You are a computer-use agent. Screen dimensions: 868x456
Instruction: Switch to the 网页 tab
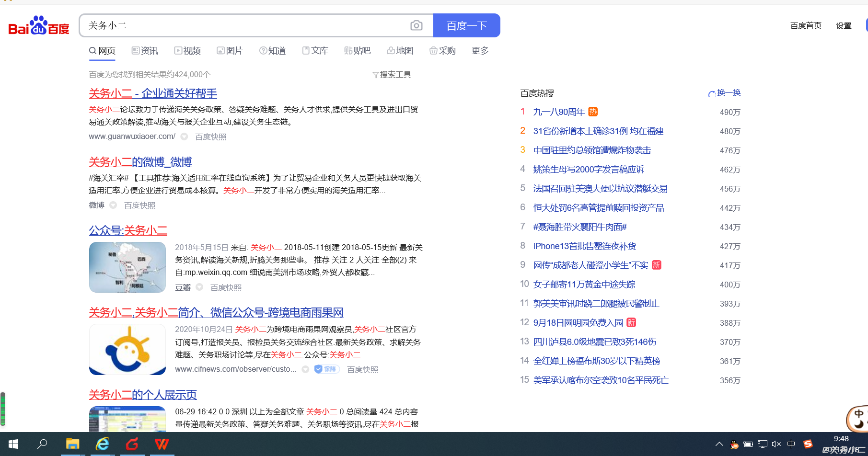tap(102, 51)
